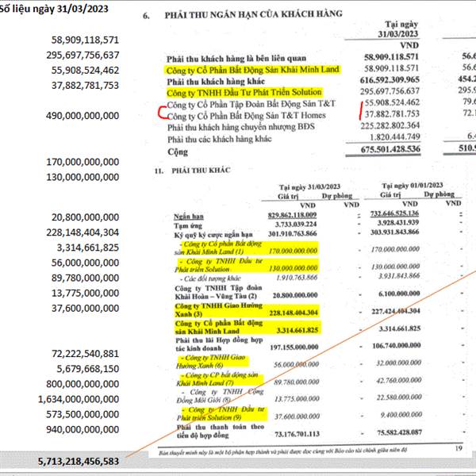Viewport: 476px width, 476px height.
Task: Click the value 616.592.309.965
Action: click(390, 80)
